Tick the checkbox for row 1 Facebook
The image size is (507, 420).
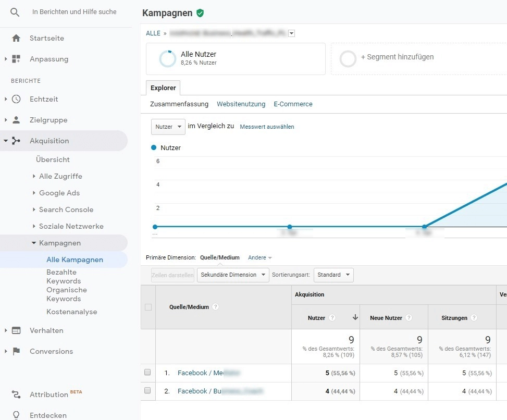(x=147, y=373)
